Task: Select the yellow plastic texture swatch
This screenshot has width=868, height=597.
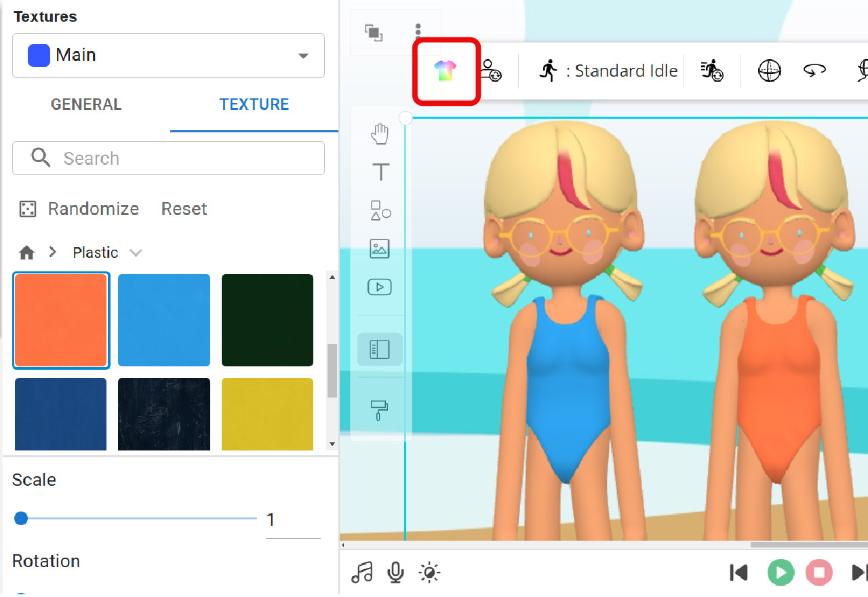Action: point(267,412)
